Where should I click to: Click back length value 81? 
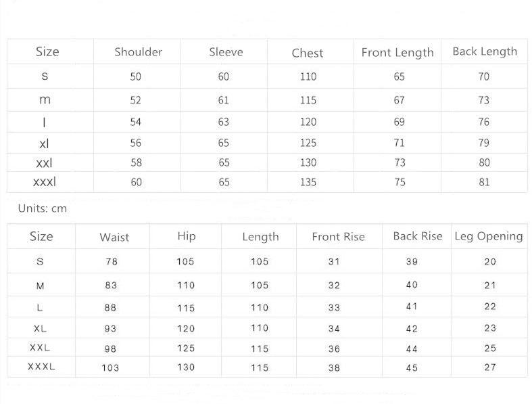(484, 182)
